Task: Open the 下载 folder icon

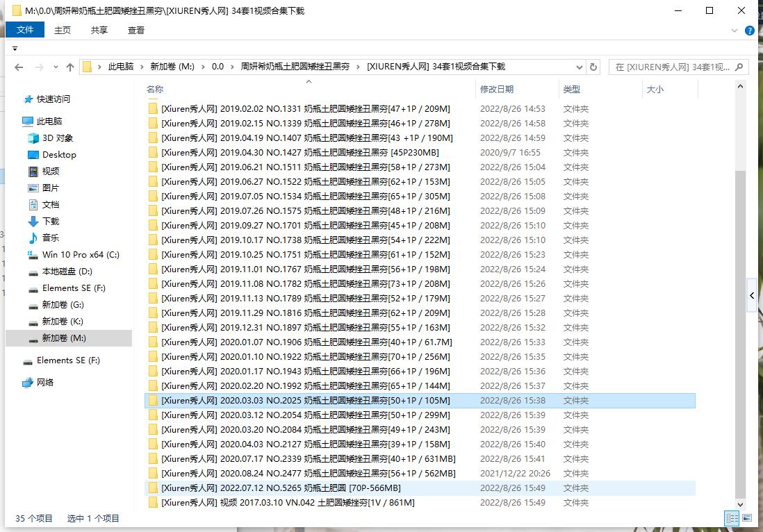Action: (x=33, y=222)
